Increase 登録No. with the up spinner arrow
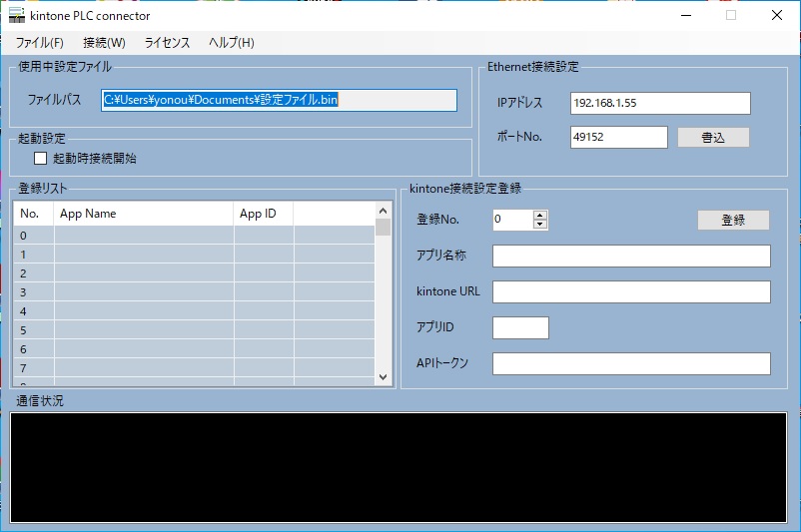The image size is (801, 532). pos(540,215)
